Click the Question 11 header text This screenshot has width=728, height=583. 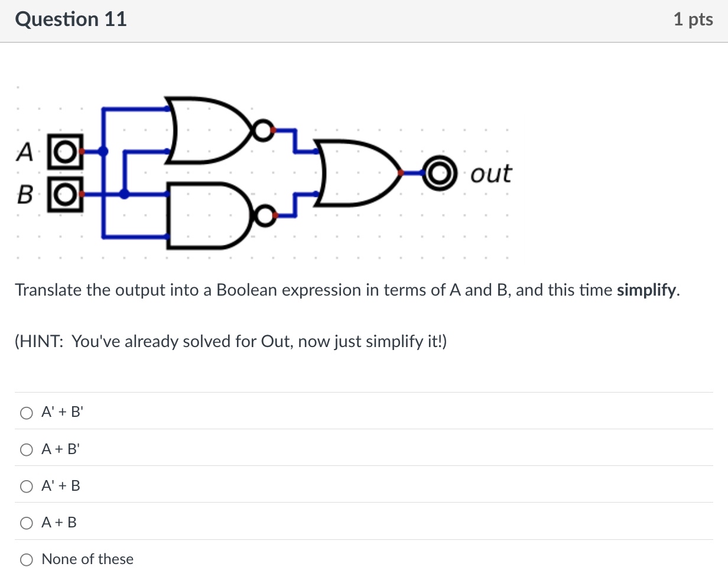(70, 19)
